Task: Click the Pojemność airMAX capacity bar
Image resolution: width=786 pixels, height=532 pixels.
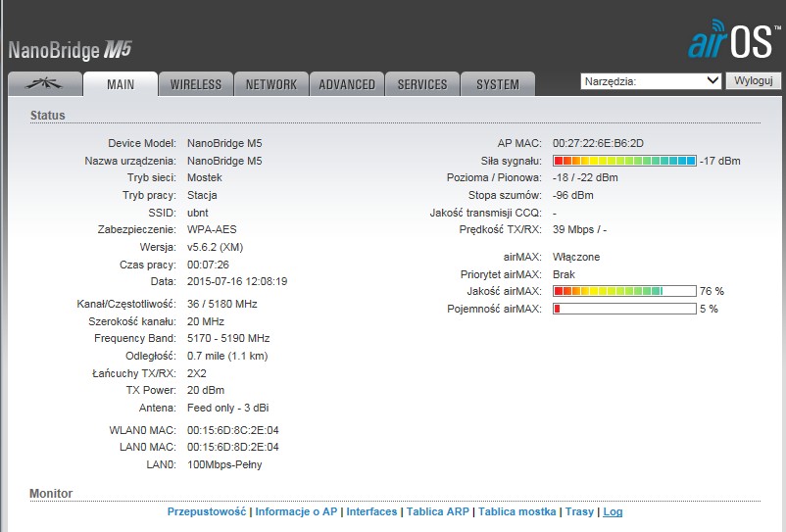Action: point(624,309)
